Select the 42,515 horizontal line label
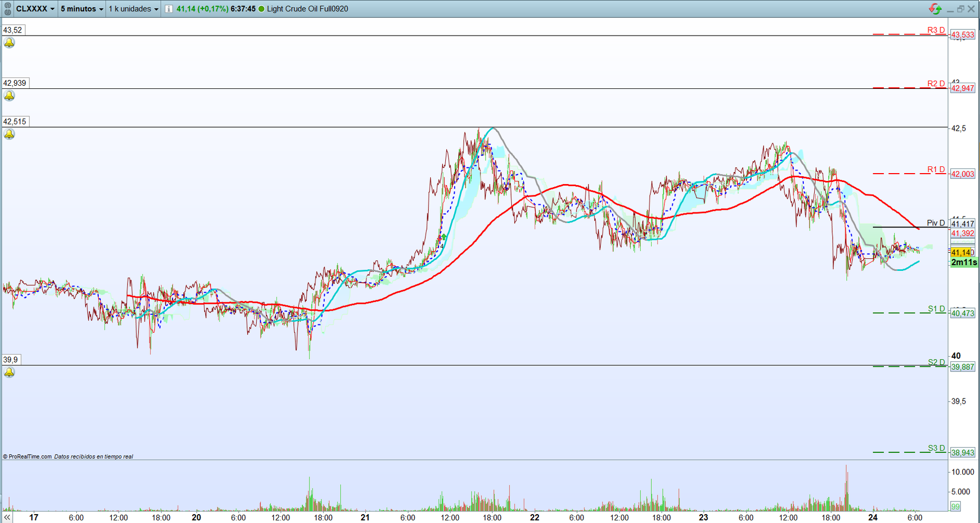Screen dimensions: 980x523 click(15, 122)
